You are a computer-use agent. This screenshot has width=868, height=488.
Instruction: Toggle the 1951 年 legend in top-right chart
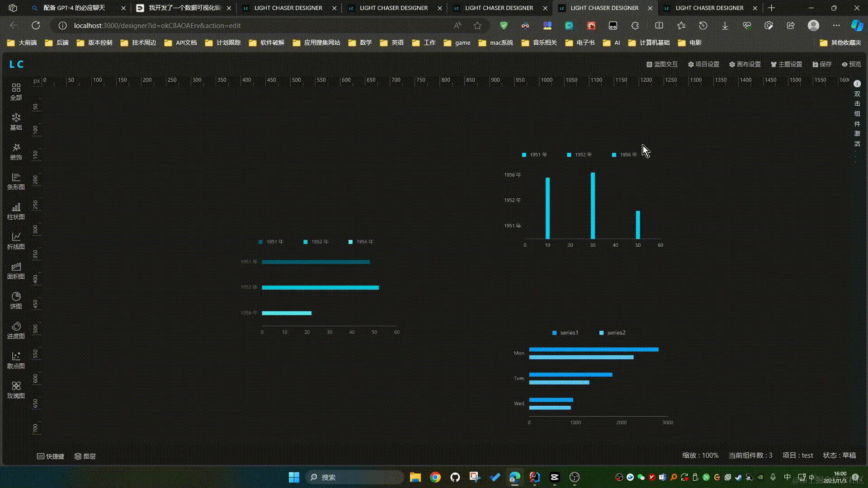[x=534, y=155]
